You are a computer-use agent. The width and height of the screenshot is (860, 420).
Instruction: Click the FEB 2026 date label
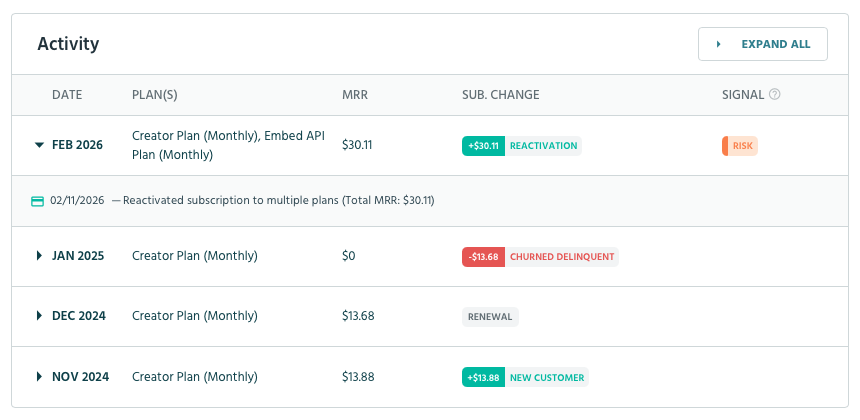pos(77,145)
